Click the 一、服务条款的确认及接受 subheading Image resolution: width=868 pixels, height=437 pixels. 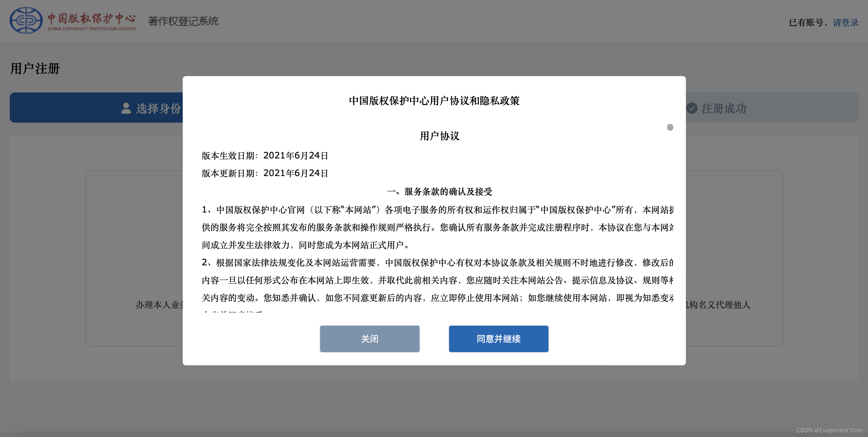pos(439,191)
